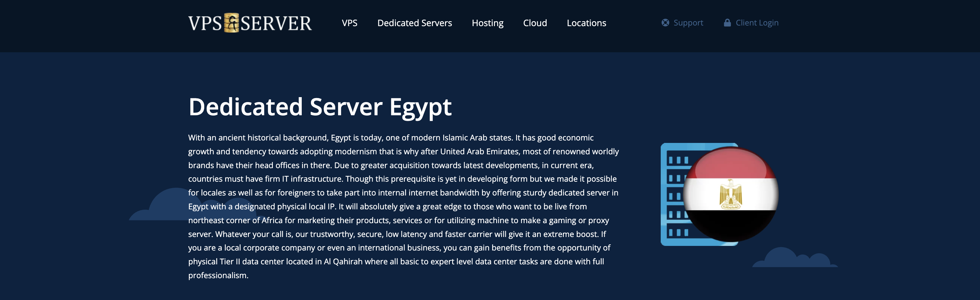The height and width of the screenshot is (300, 980).
Task: Go to the Hosting menu item
Action: point(487,23)
